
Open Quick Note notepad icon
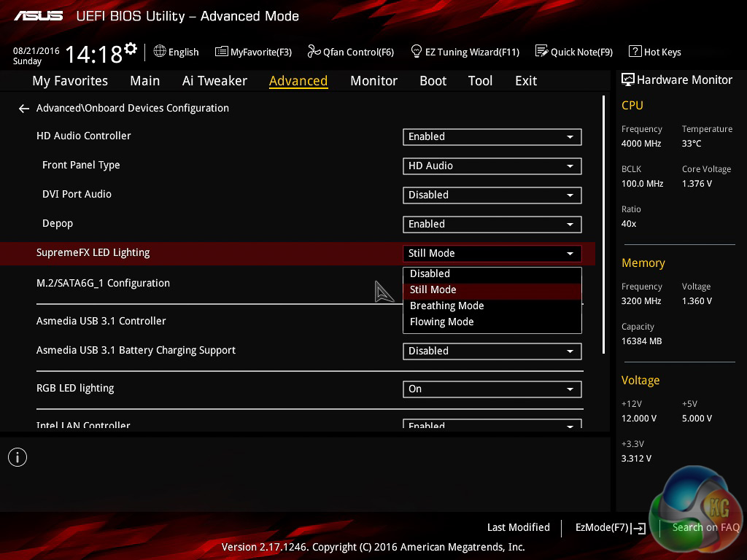point(542,51)
